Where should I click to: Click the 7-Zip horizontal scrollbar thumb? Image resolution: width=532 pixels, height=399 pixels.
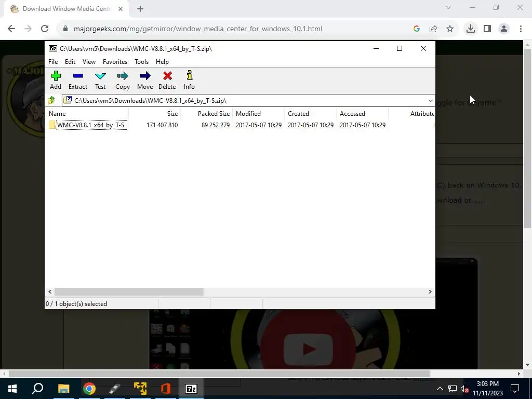coord(129,292)
